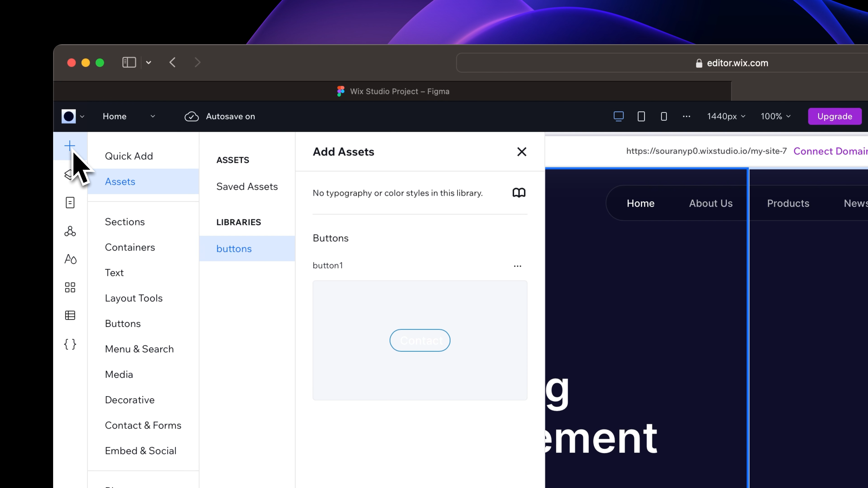The width and height of the screenshot is (868, 488).
Task: Open the Pages panel icon
Action: click(x=70, y=203)
